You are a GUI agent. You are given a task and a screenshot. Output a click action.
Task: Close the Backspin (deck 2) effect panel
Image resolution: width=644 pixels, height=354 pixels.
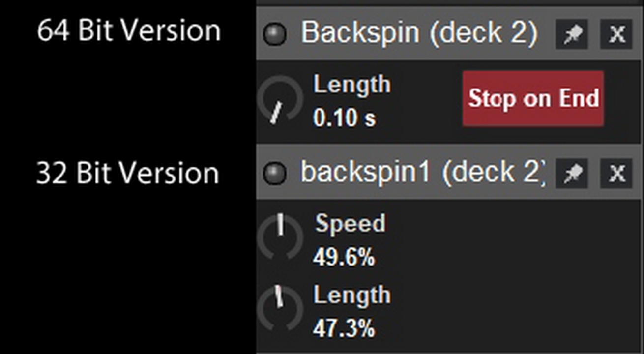click(x=616, y=34)
